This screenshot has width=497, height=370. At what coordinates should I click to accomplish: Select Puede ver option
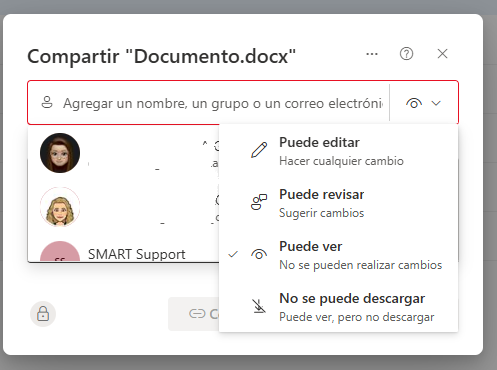point(338,255)
